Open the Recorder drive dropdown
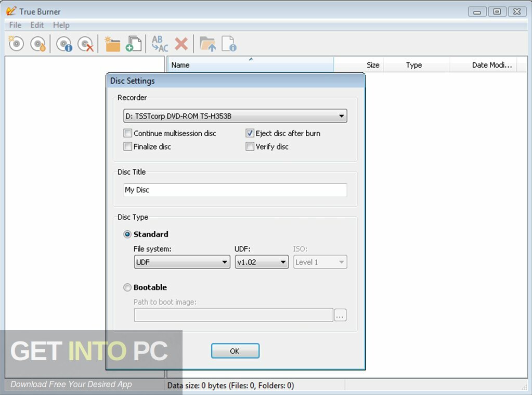532x395 pixels. tap(235, 116)
